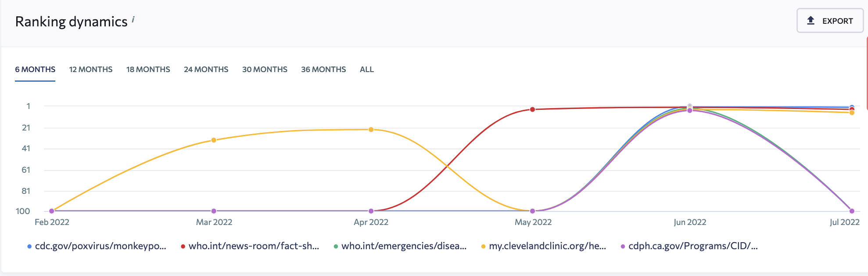
Task: Choose the 36 MONTHS tab
Action: [323, 69]
